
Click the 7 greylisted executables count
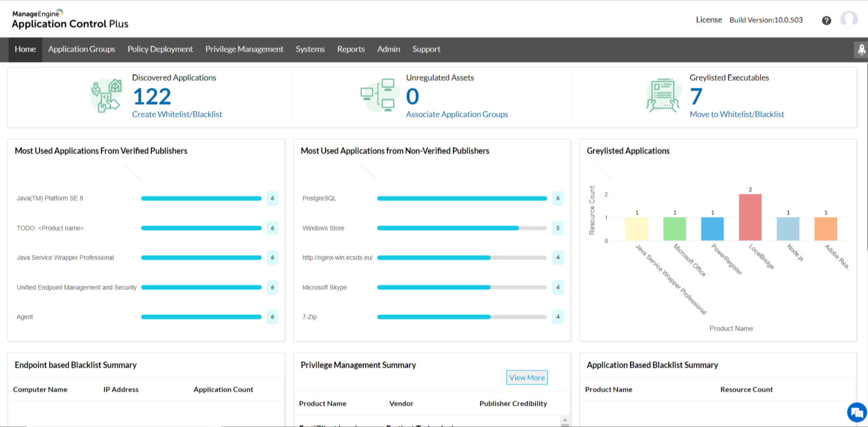pyautogui.click(x=696, y=96)
